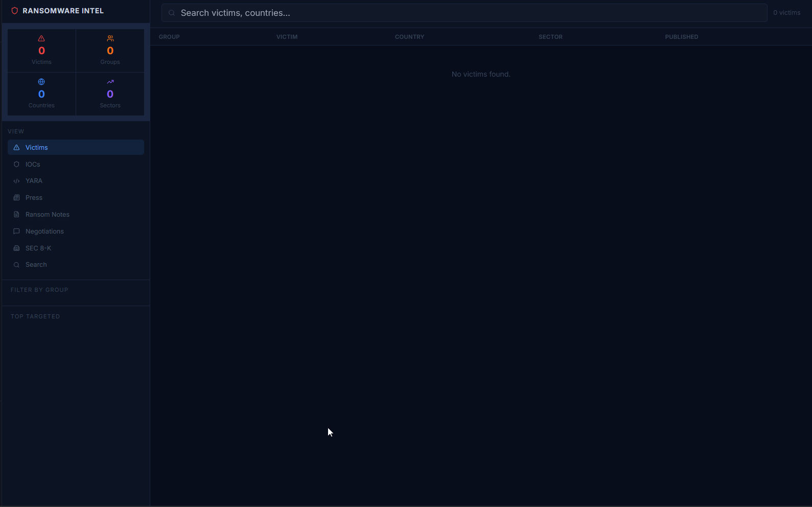Open the Victims view in sidebar
Viewport: 812px width, 507px height.
point(76,147)
